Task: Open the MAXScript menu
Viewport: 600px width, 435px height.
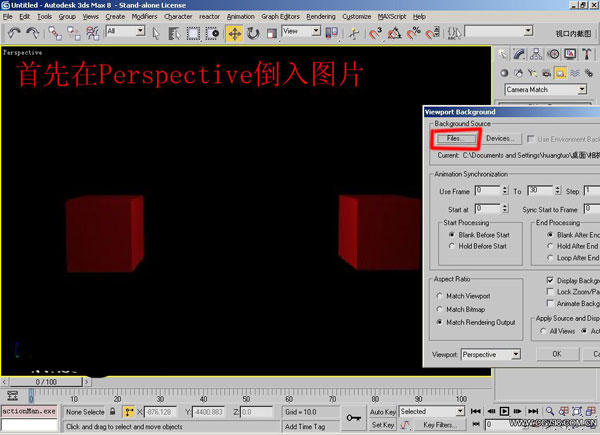Action: tap(392, 16)
